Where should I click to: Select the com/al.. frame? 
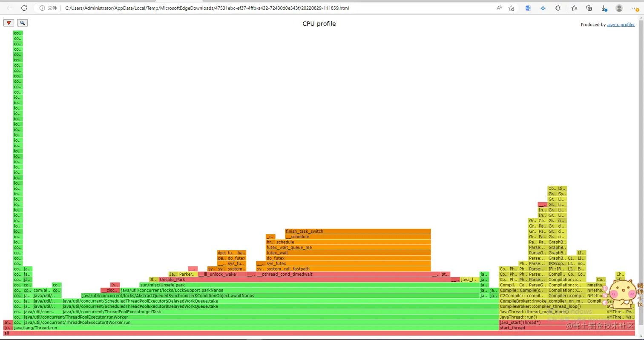tap(42, 290)
